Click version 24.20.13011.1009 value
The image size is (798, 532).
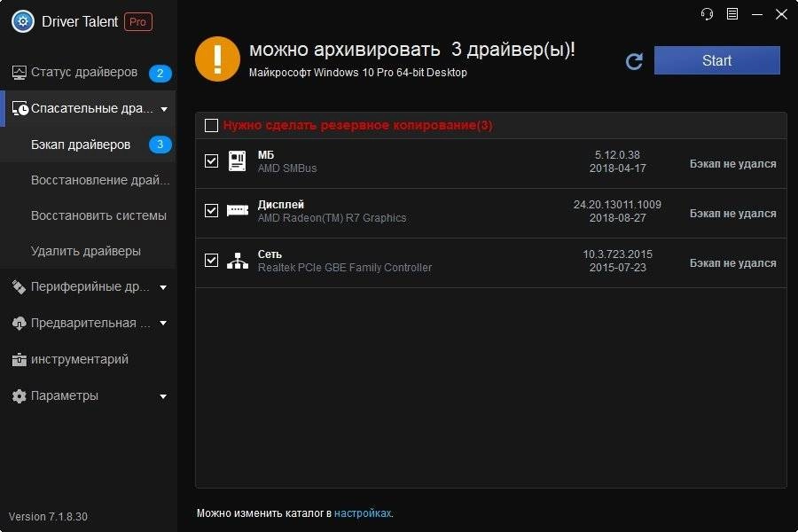tap(617, 205)
